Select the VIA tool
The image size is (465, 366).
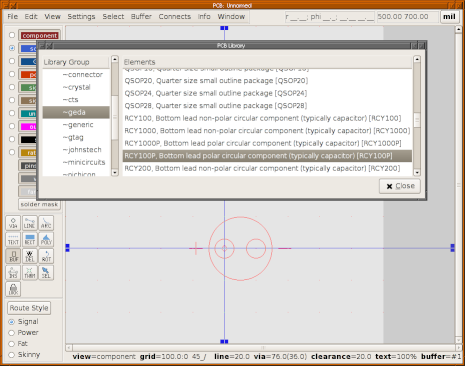coord(13,223)
